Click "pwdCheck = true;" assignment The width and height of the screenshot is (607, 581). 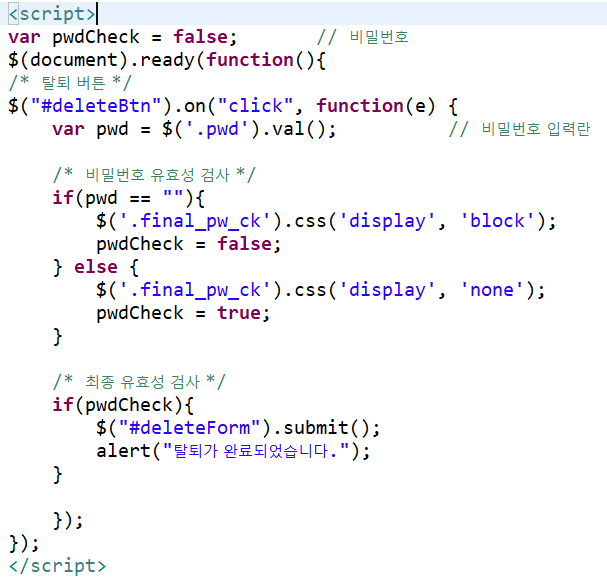click(x=183, y=313)
